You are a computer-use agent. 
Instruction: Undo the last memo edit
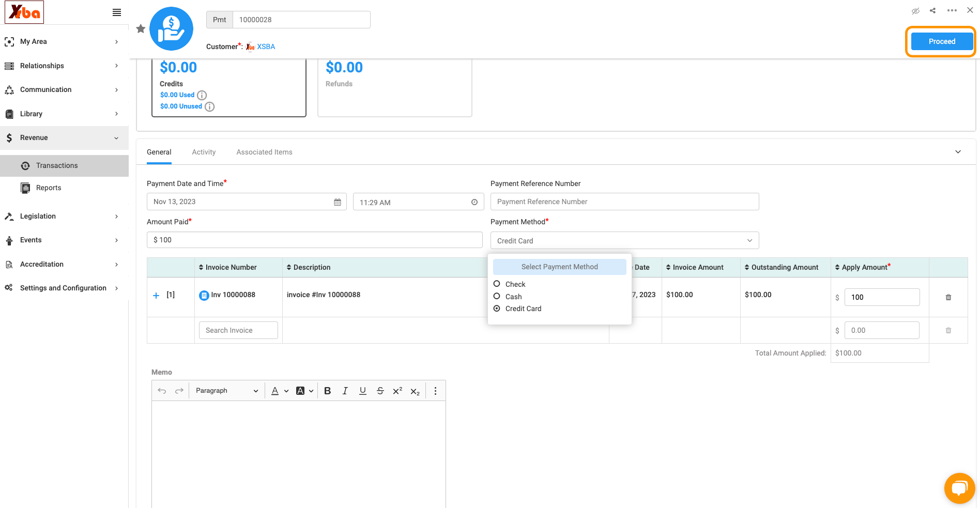(162, 391)
